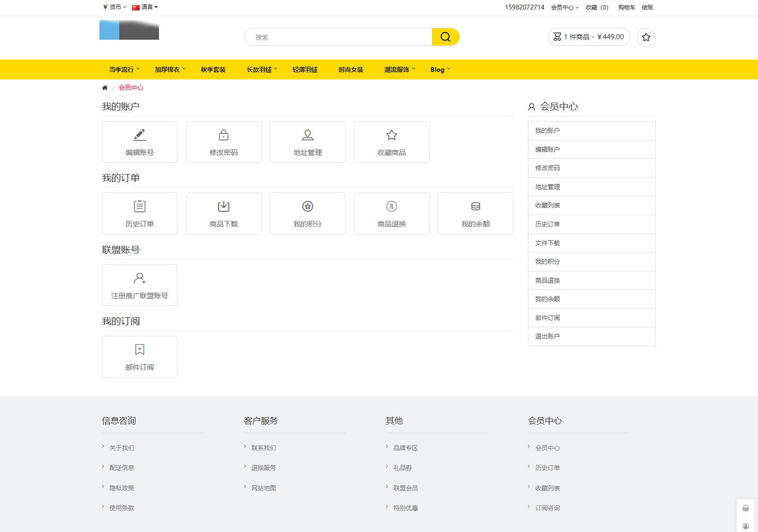Open 编辑账号 pencil icon tile
This screenshot has height=532, width=758.
click(x=140, y=142)
